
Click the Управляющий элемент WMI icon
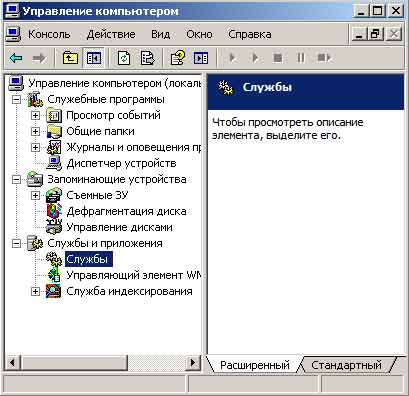[x=54, y=275]
